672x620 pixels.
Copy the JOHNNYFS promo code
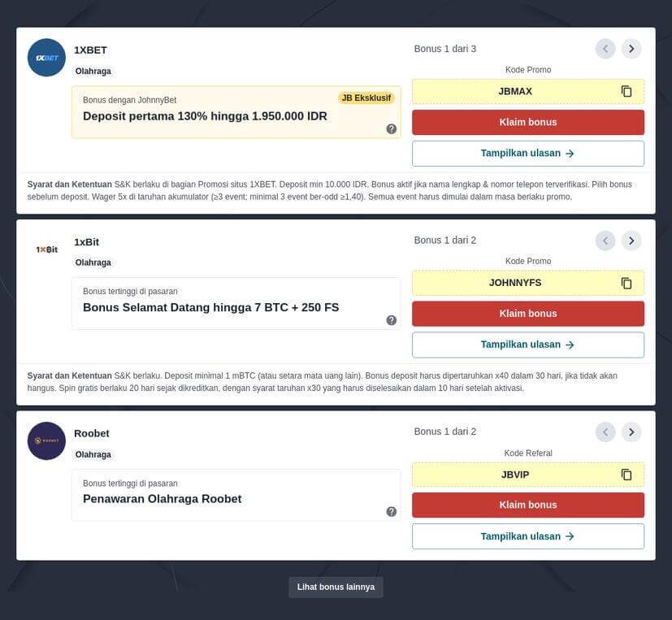pos(626,284)
